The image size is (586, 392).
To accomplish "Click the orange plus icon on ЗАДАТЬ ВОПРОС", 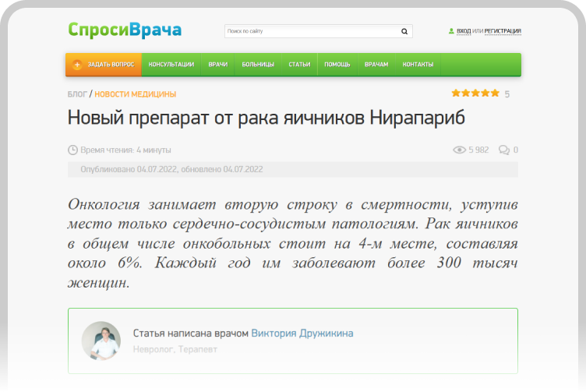I will (77, 65).
